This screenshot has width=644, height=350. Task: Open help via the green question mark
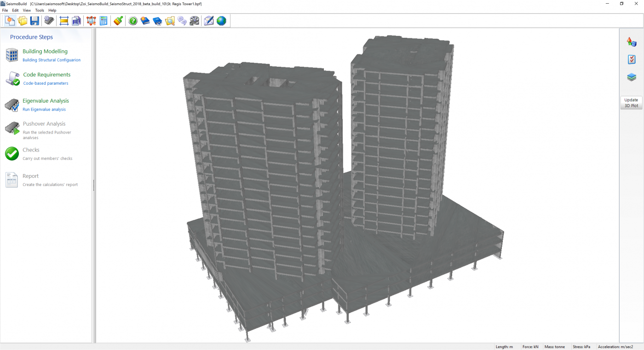(x=133, y=21)
